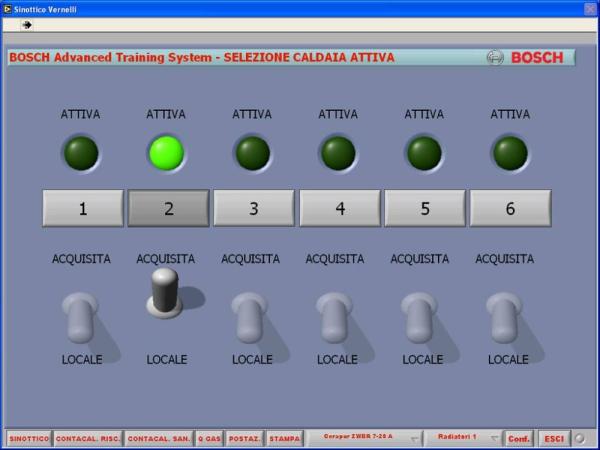The width and height of the screenshot is (600, 450).
Task: Open the Cerapur ZWBR boiler model dropdown
Action: [x=364, y=439]
